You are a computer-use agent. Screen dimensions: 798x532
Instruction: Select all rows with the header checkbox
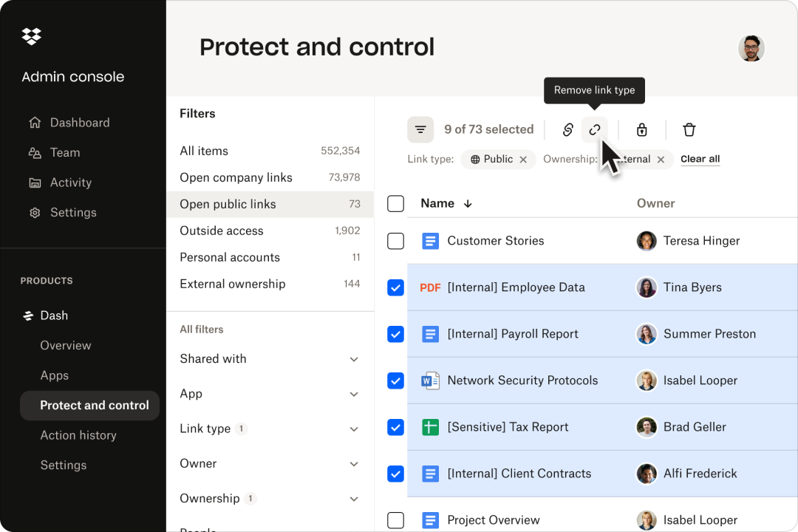click(x=395, y=203)
